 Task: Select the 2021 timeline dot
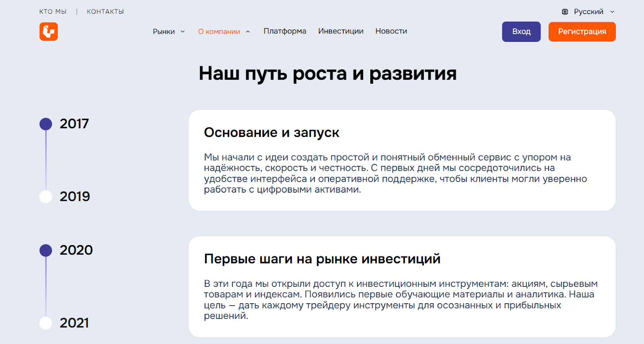pyautogui.click(x=46, y=323)
